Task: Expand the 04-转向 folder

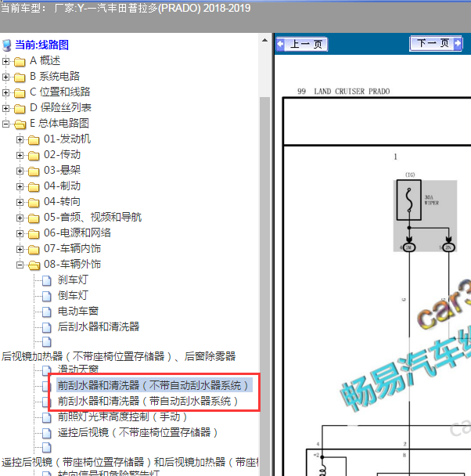Action: click(20, 203)
